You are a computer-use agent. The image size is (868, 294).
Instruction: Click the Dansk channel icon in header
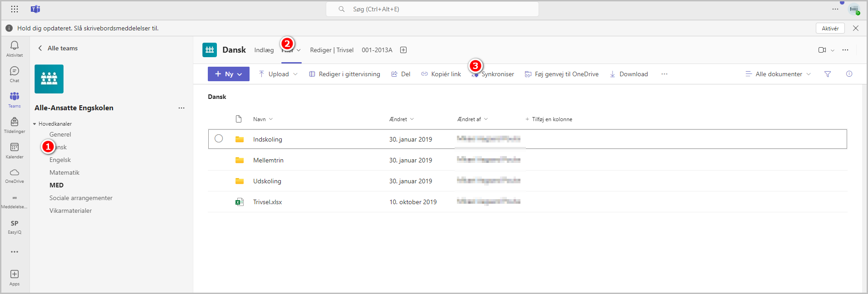point(210,50)
